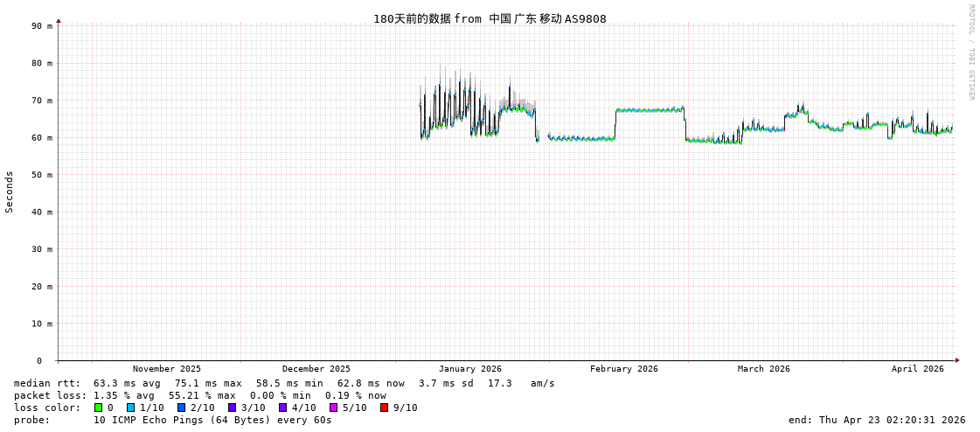Click the purple 3/10 loss color swatch

pyautogui.click(x=233, y=408)
